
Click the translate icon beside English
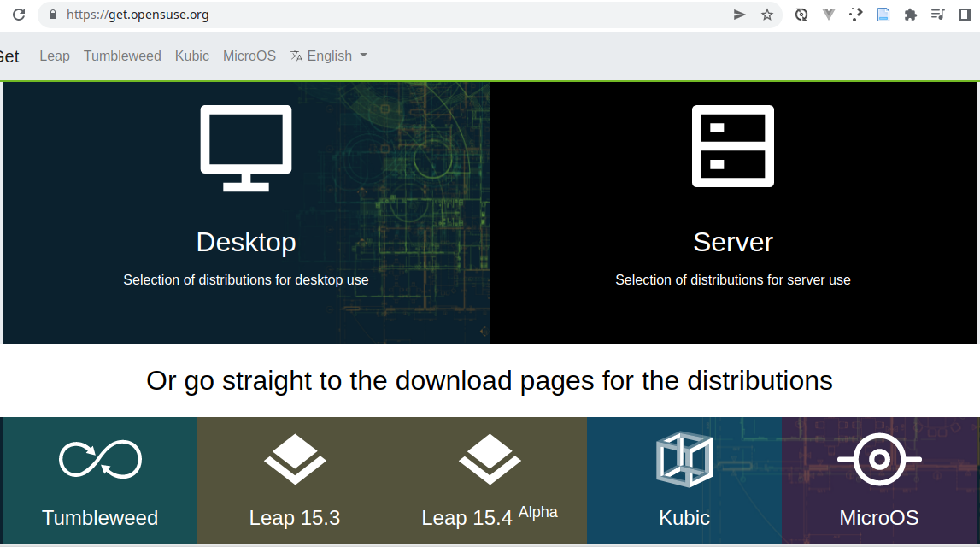[296, 56]
